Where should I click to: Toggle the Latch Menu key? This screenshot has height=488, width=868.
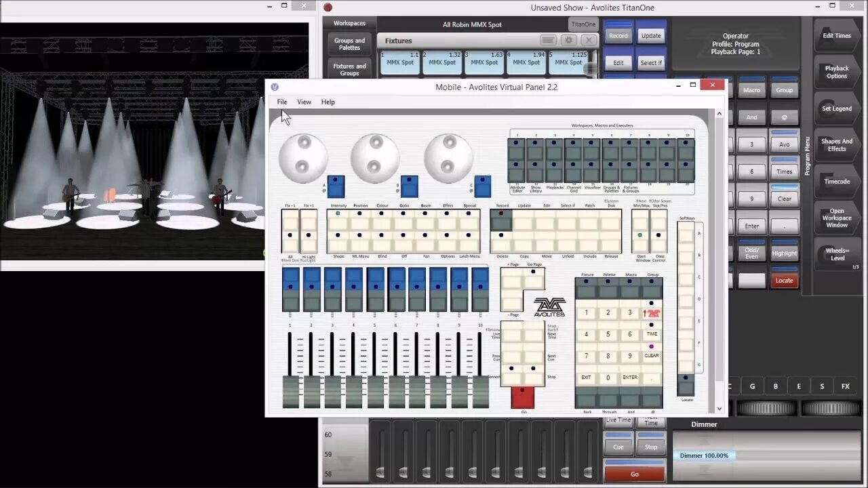coord(469,242)
